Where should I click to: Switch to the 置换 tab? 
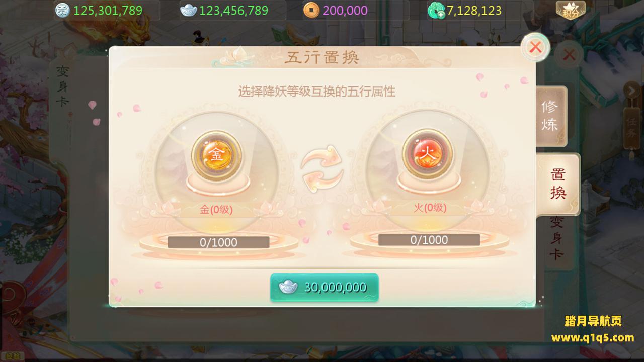557,184
